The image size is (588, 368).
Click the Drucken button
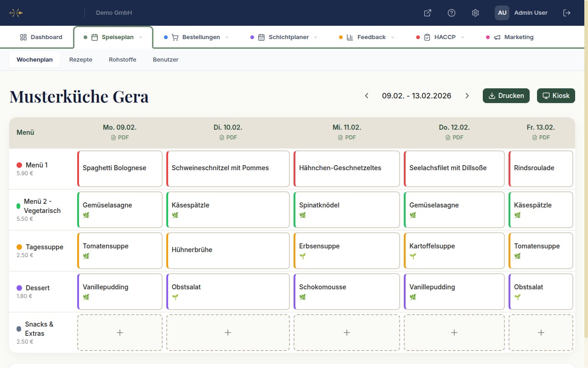506,96
